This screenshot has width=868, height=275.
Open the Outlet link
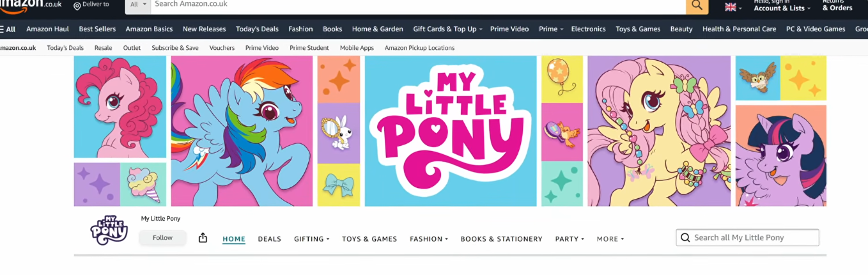coord(132,48)
